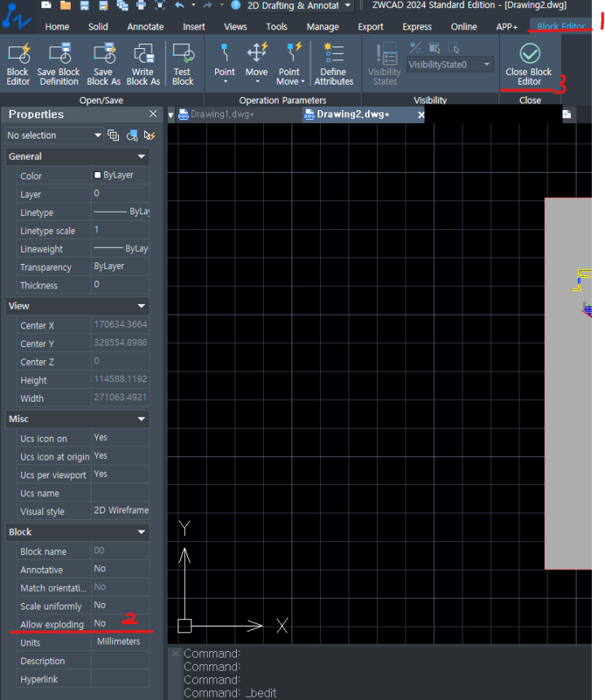Click the Save All icon in quick access toolbar
This screenshot has width=605, height=700.
click(122, 6)
